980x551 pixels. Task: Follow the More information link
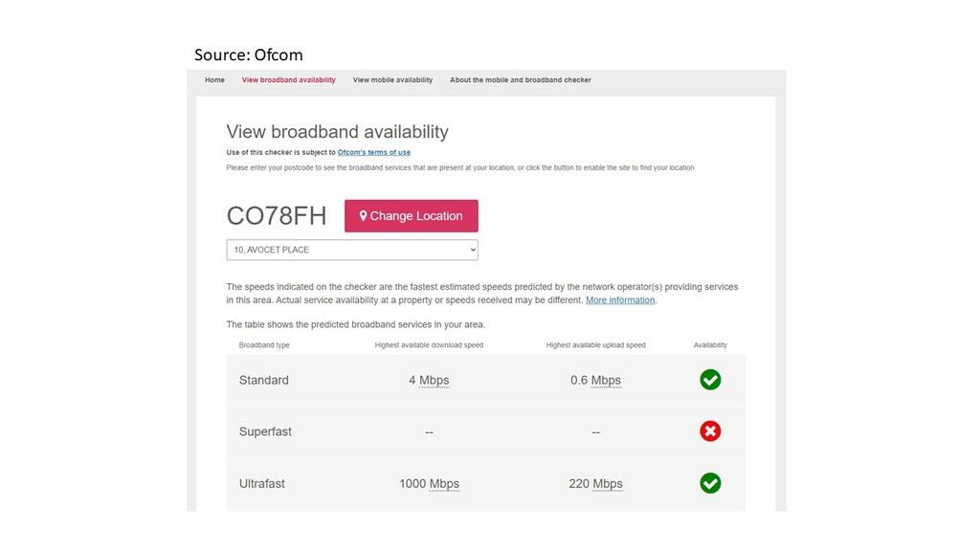[620, 300]
